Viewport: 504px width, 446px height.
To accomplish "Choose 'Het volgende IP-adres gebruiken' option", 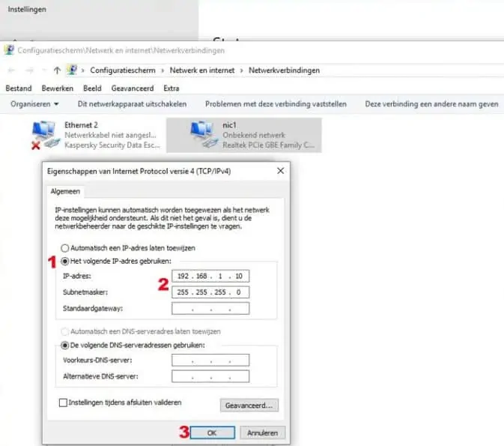I will tap(65, 261).
